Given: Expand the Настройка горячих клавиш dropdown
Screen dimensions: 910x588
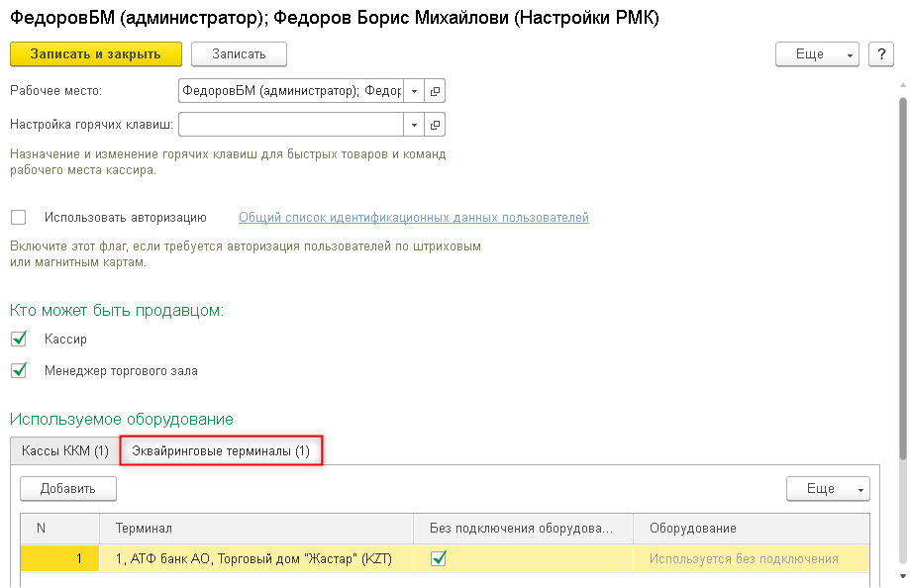Looking at the screenshot, I should [415, 125].
